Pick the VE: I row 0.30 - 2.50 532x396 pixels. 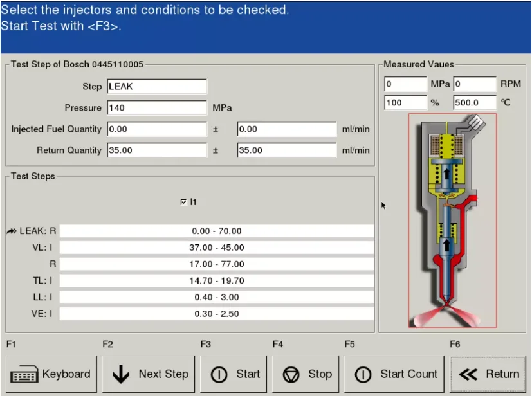pos(217,314)
